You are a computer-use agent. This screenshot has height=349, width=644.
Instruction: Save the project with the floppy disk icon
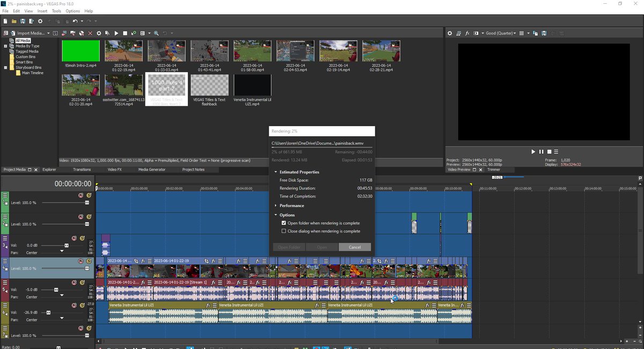[x=23, y=21]
